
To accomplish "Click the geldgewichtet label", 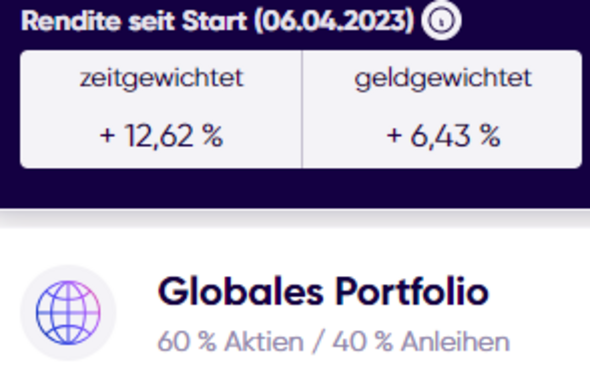I will pyautogui.click(x=443, y=79).
